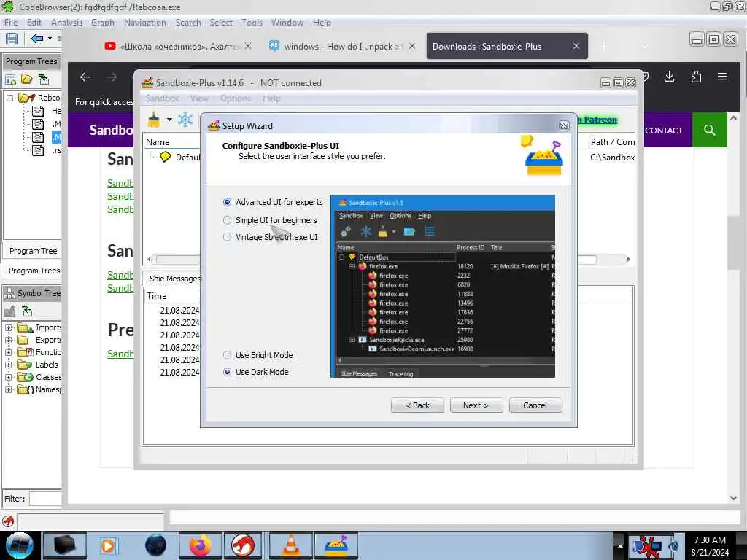This screenshot has height=560, width=747.
Task: Click the Sbie Messages tab in Sandboxie-Plus
Action: click(174, 279)
